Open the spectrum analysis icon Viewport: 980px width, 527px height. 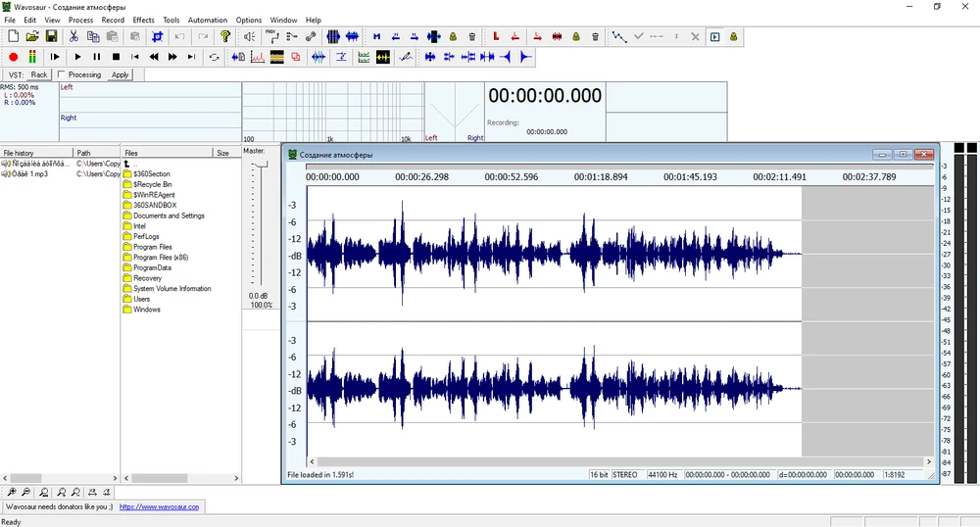pyautogui.click(x=258, y=57)
